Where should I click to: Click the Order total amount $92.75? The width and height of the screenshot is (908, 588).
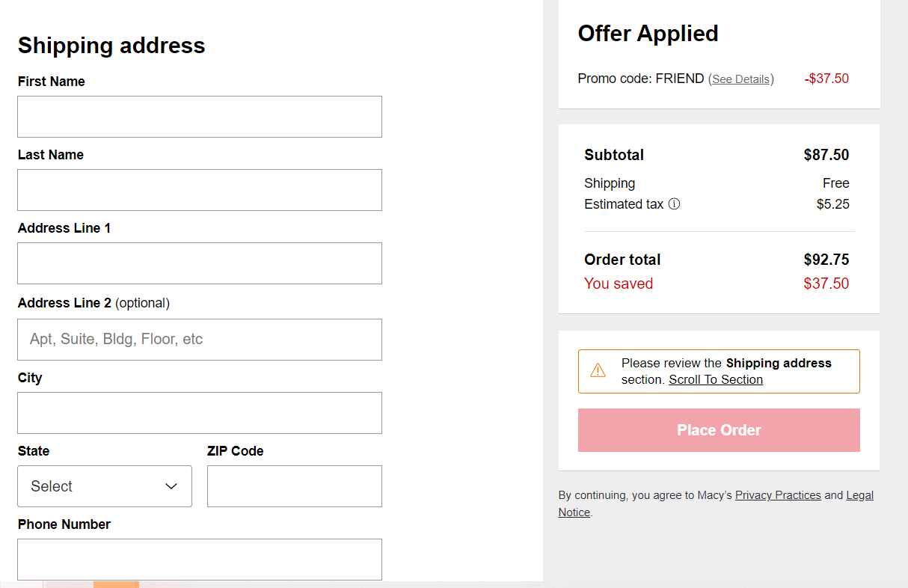[x=826, y=260]
